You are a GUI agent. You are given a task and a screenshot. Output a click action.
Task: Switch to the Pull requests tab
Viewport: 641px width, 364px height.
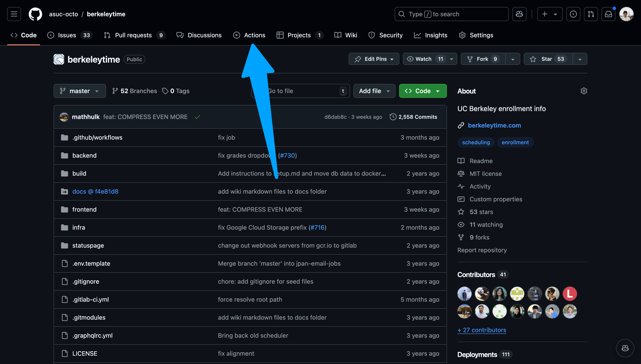134,35
